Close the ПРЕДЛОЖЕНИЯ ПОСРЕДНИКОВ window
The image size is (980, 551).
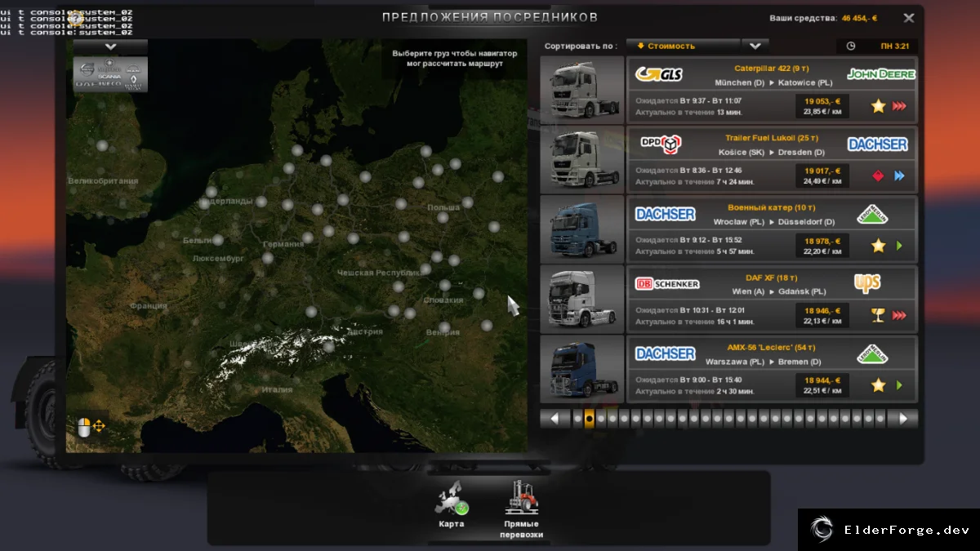pyautogui.click(x=909, y=17)
